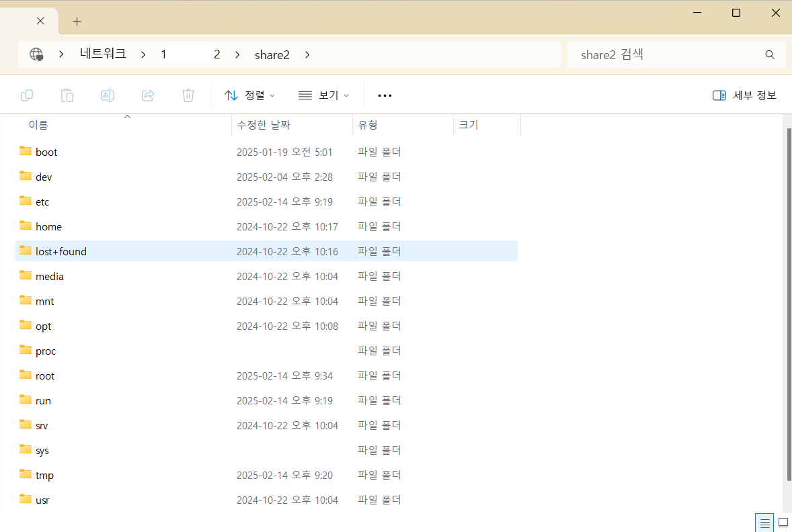
Task: Click date 2025-02-14 오후 9:20
Action: (x=284, y=475)
